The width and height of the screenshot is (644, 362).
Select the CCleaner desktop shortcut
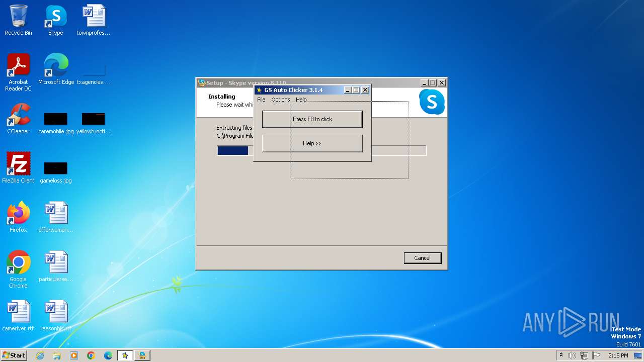pos(18,119)
